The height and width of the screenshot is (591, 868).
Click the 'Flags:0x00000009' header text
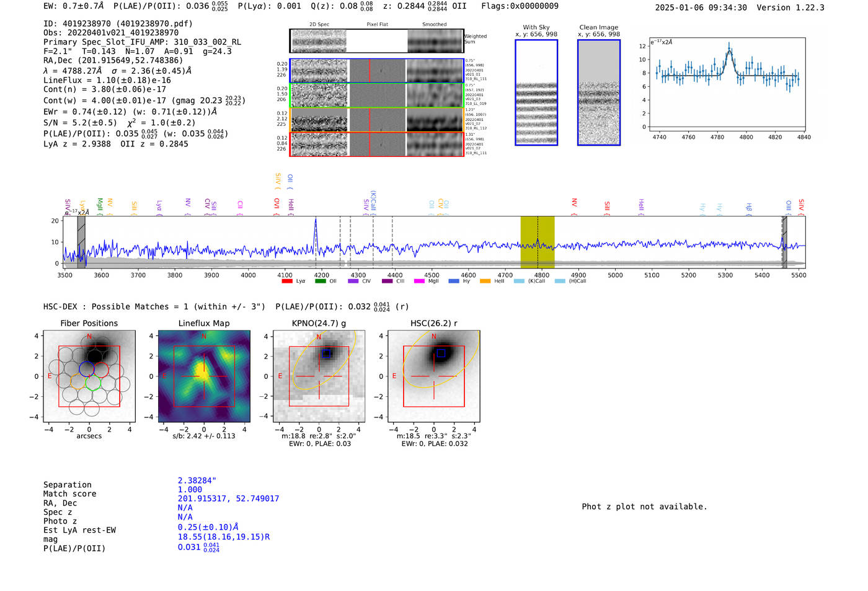coord(520,6)
